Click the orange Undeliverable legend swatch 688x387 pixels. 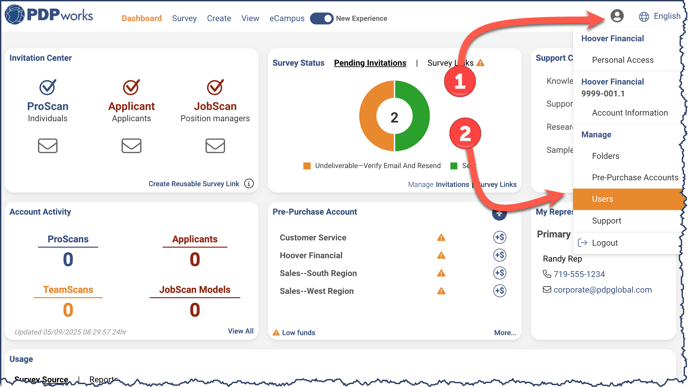(307, 165)
